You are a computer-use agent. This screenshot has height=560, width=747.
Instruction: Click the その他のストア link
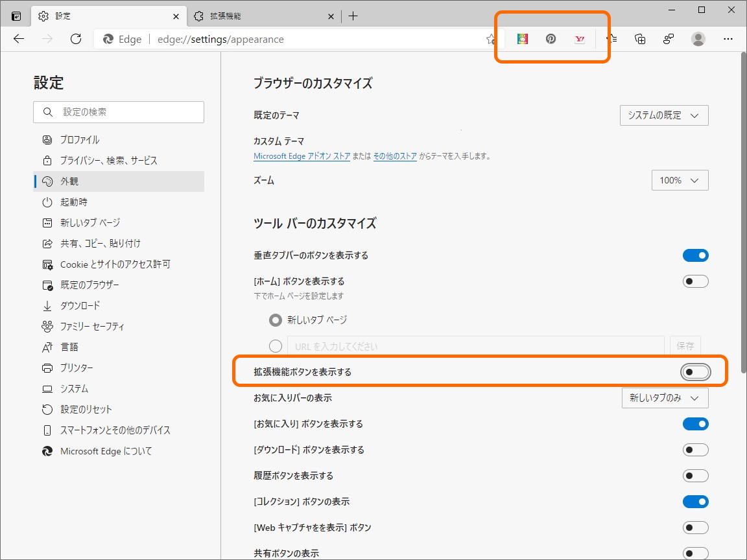394,156
